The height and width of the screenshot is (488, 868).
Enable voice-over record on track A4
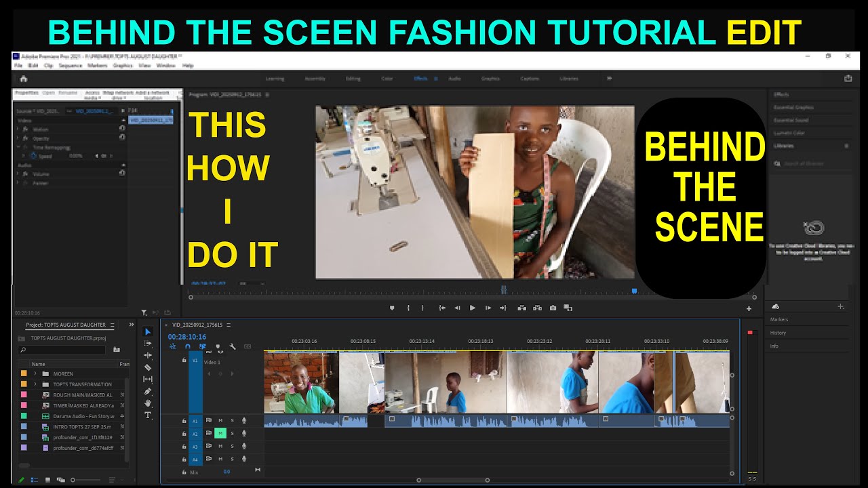click(x=244, y=459)
